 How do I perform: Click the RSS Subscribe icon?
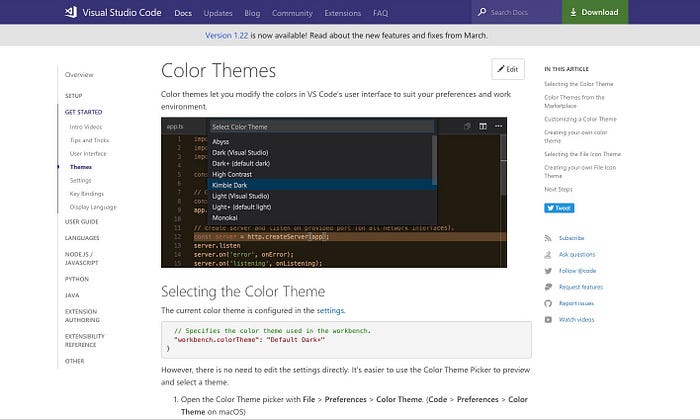548,238
